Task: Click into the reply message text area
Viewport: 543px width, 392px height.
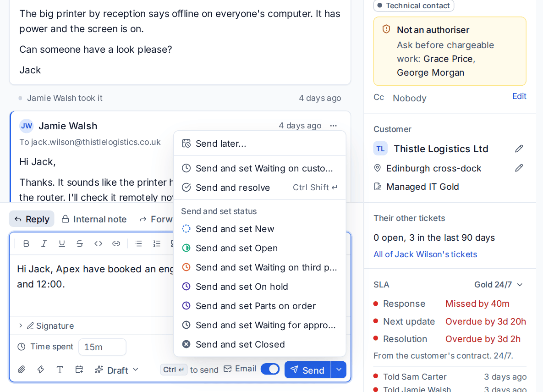Action: pos(92,286)
